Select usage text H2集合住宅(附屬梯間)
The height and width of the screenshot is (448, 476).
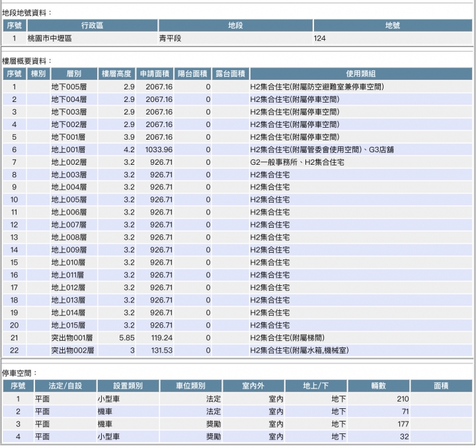(x=288, y=337)
